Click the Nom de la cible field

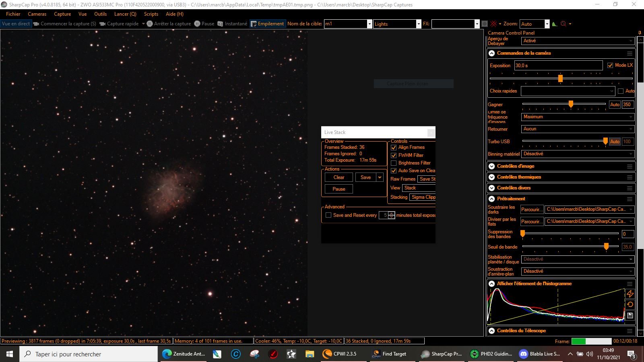[348, 24]
